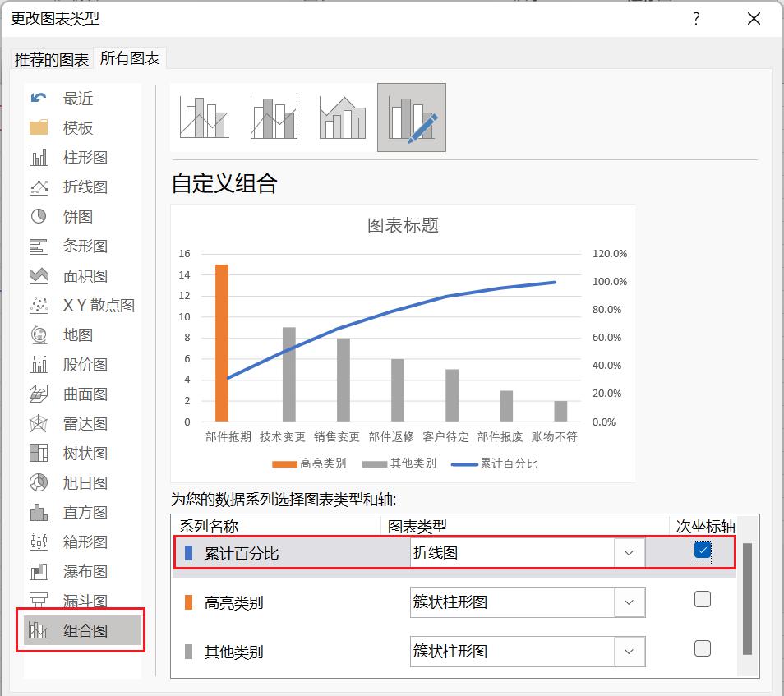Choose the 雷达图 radar chart category
Image resolution: width=784 pixels, height=696 pixels.
click(x=82, y=423)
